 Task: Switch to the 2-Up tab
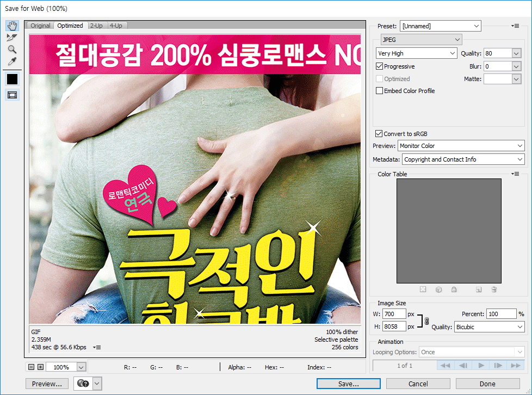[96, 26]
